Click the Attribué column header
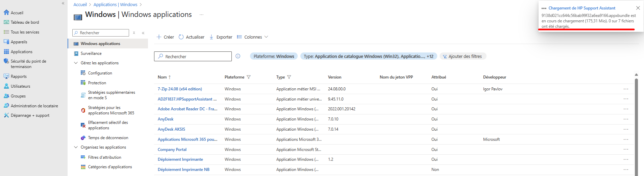This screenshot has width=644, height=176. tap(439, 77)
